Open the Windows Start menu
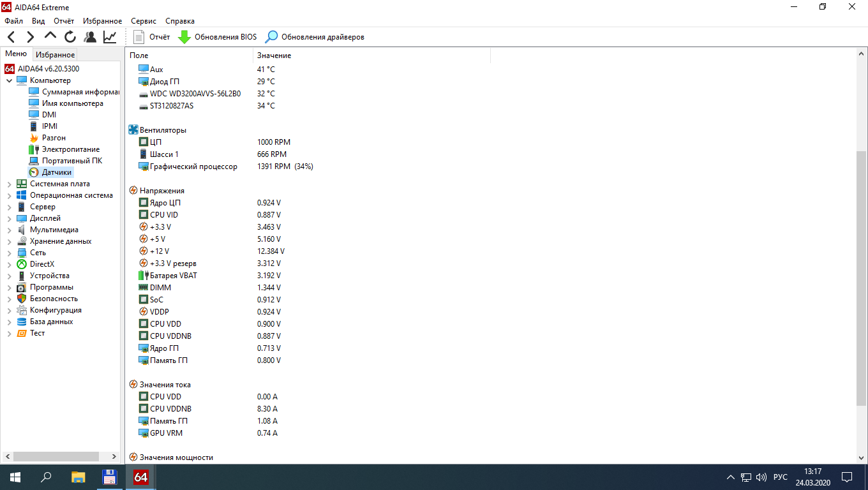 point(15,477)
